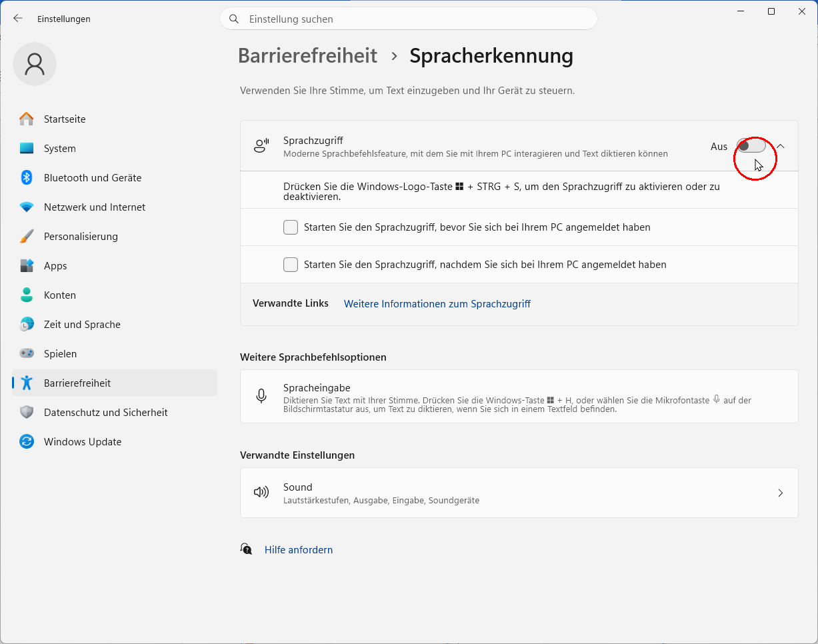The height and width of the screenshot is (644, 818).
Task: Click the Einstellung suchen search field
Action: coord(409,19)
